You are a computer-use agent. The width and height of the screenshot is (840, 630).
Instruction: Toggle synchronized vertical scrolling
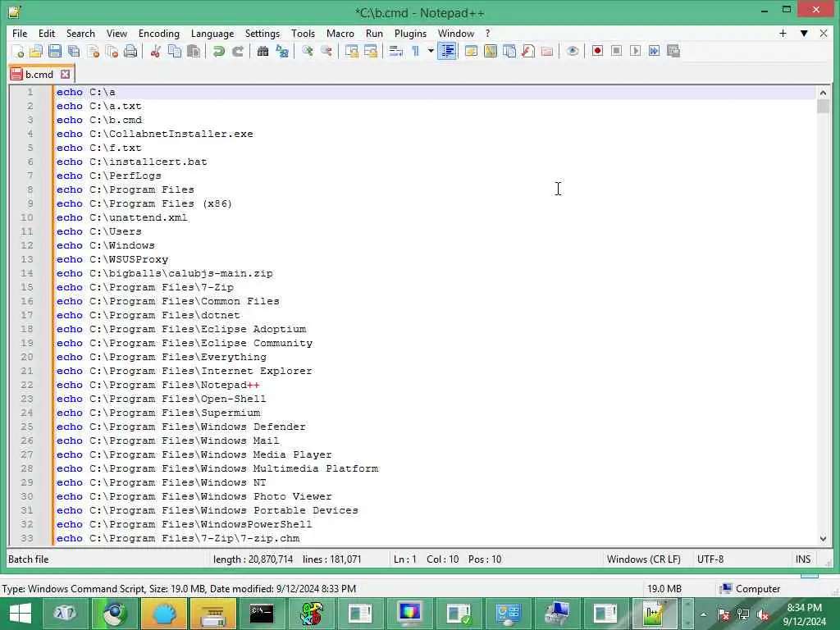pyautogui.click(x=351, y=51)
